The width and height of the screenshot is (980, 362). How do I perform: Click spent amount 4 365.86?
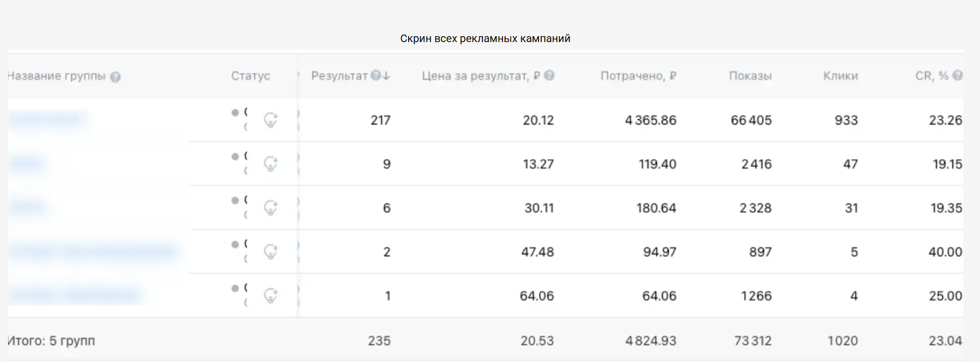click(651, 120)
